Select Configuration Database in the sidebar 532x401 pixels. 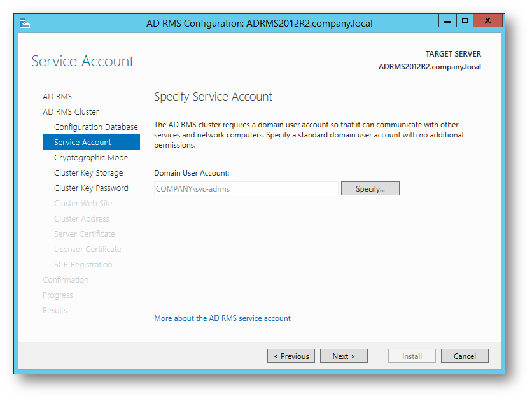(x=95, y=127)
